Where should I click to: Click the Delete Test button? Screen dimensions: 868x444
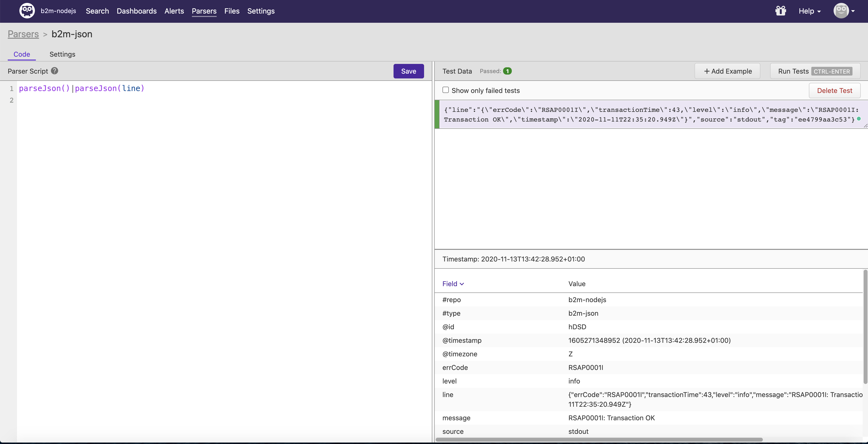tap(834, 91)
